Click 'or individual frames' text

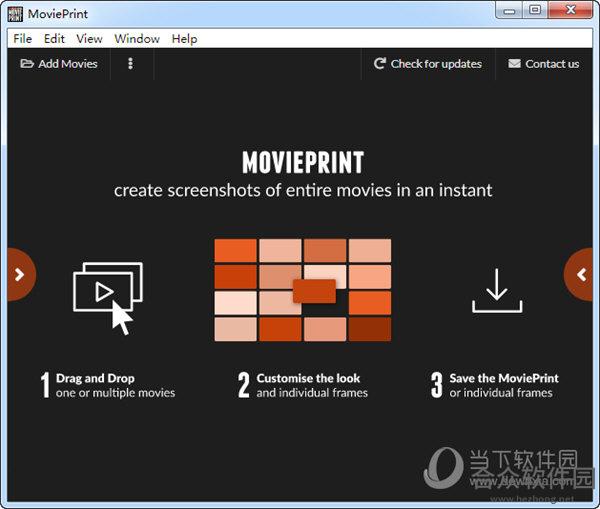[501, 393]
